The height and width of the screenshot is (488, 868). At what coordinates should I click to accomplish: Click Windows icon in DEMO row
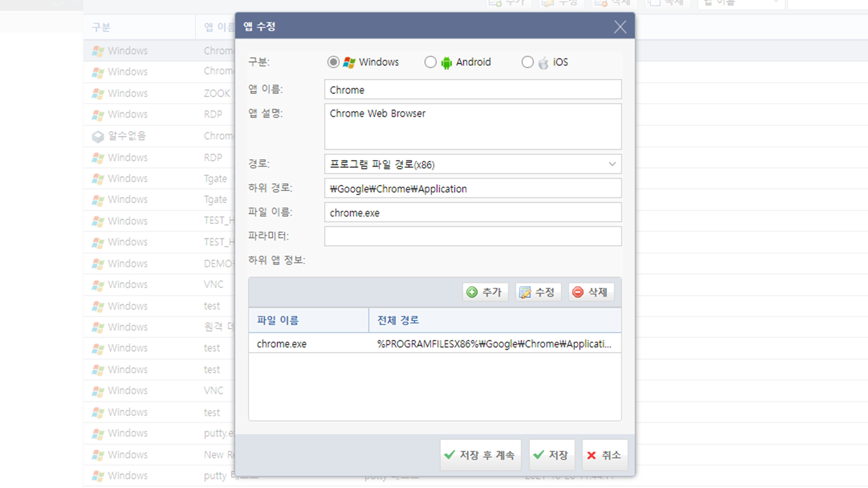point(98,264)
